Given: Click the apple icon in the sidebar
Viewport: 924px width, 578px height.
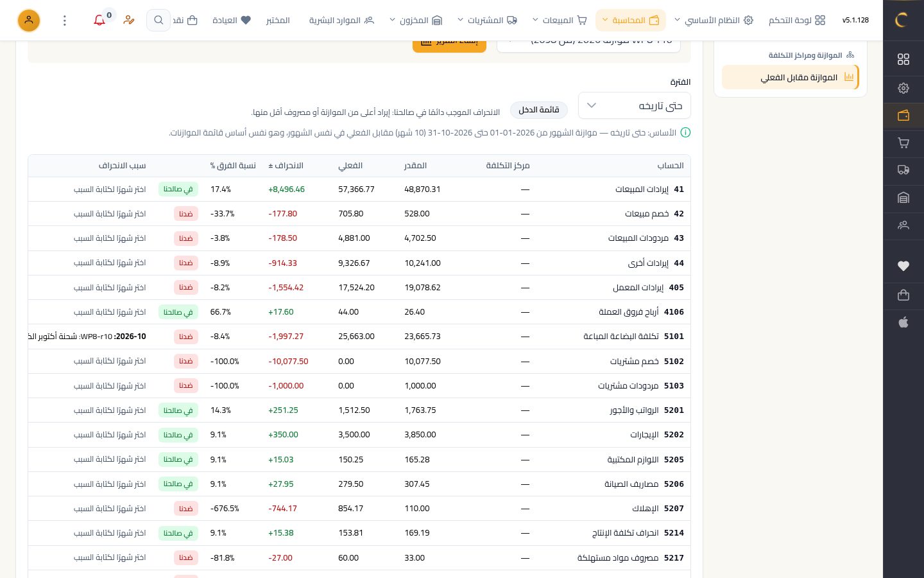Looking at the screenshot, I should click(x=903, y=322).
